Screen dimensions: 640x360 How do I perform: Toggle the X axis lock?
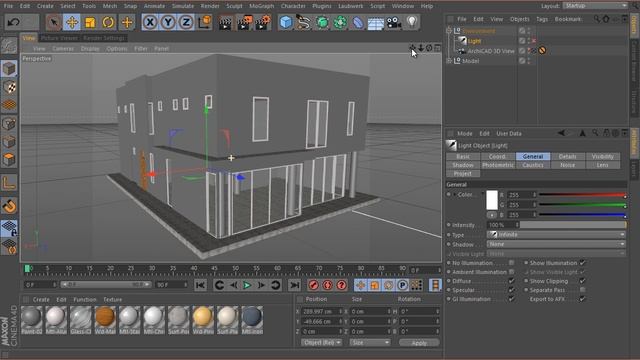click(x=150, y=22)
